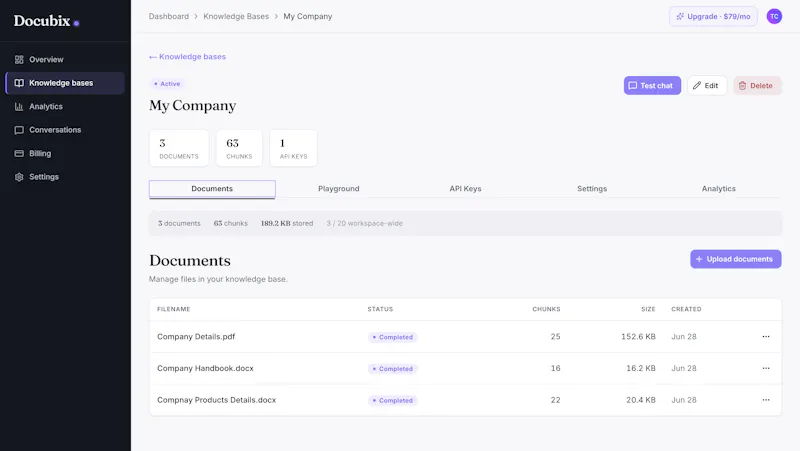
Task: Click the Docubix logo
Action: tap(46, 21)
